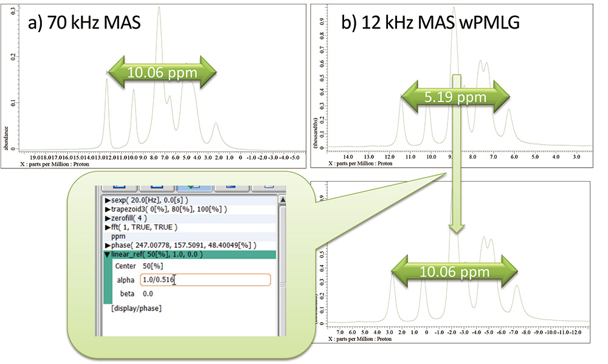Viewport: 608px width, 364px height.
Task: Expand the phase function parameters
Action: tap(108, 245)
